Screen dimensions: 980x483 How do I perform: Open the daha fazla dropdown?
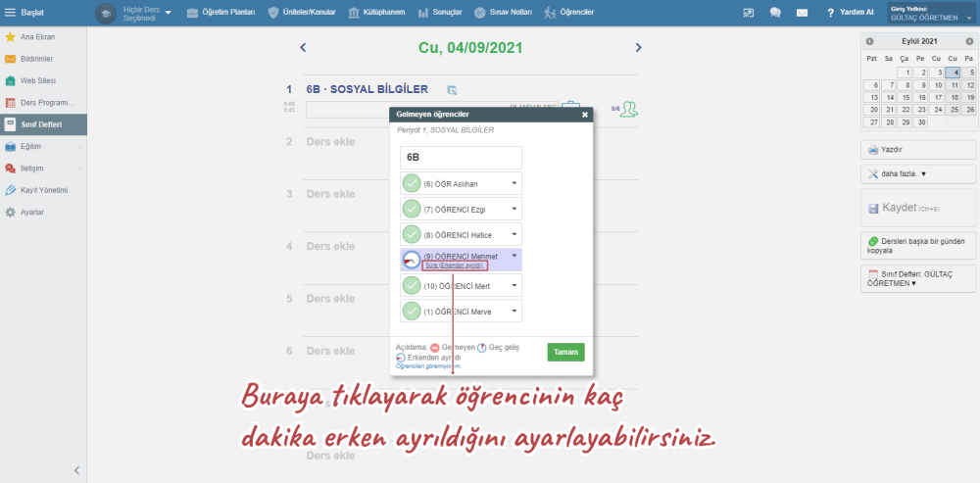point(918,173)
